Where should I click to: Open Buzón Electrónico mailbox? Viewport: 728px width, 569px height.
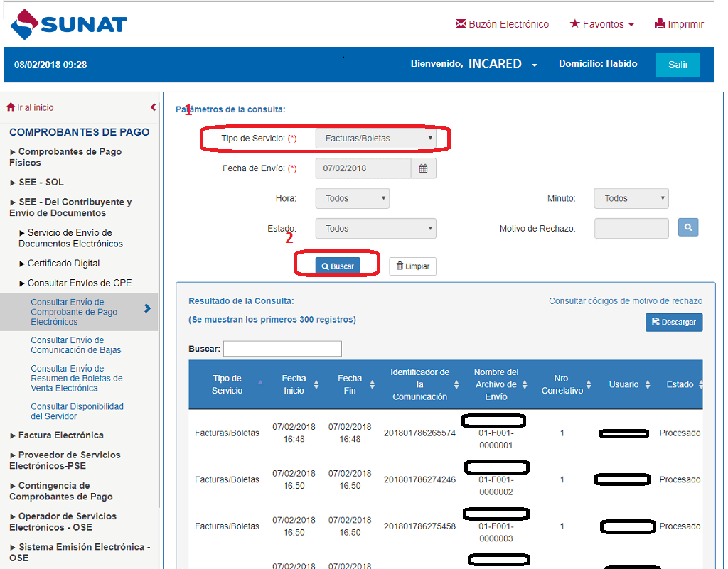click(x=502, y=24)
